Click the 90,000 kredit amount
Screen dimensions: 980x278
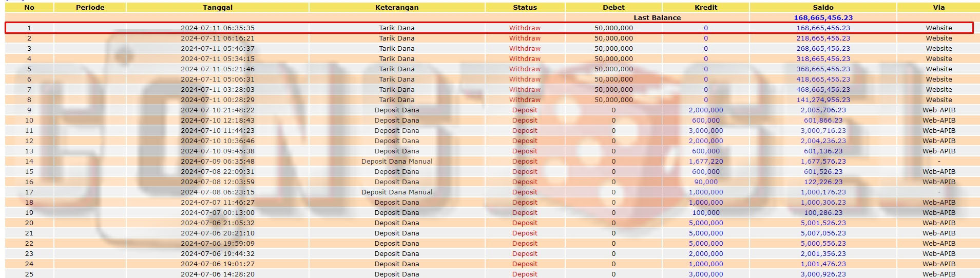[706, 182]
